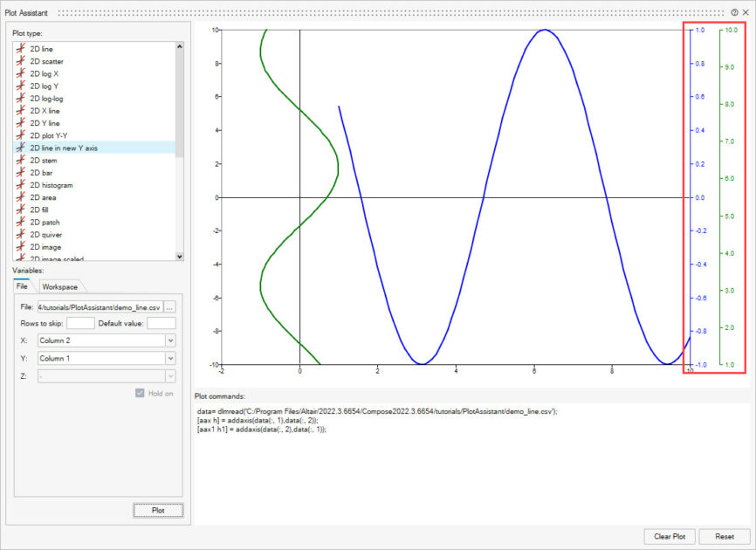The width and height of the screenshot is (756, 550).
Task: Select the 2D scatter plot type icon
Action: (x=21, y=61)
